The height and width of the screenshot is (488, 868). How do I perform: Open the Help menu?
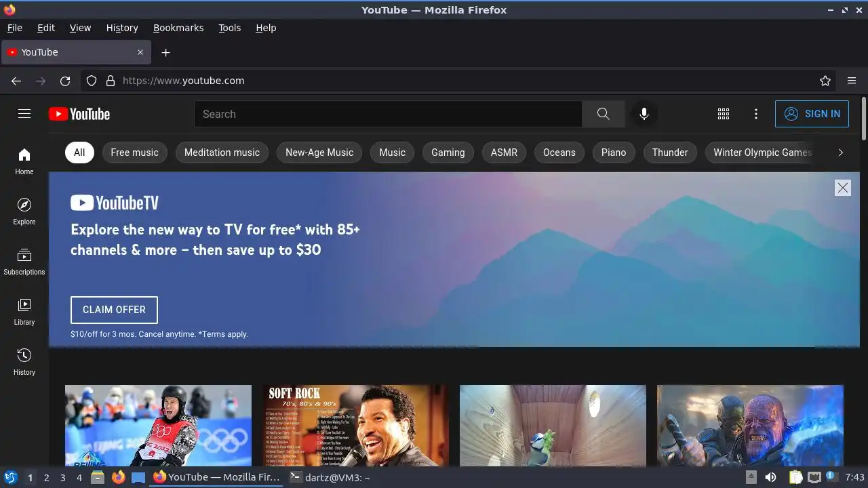point(266,28)
